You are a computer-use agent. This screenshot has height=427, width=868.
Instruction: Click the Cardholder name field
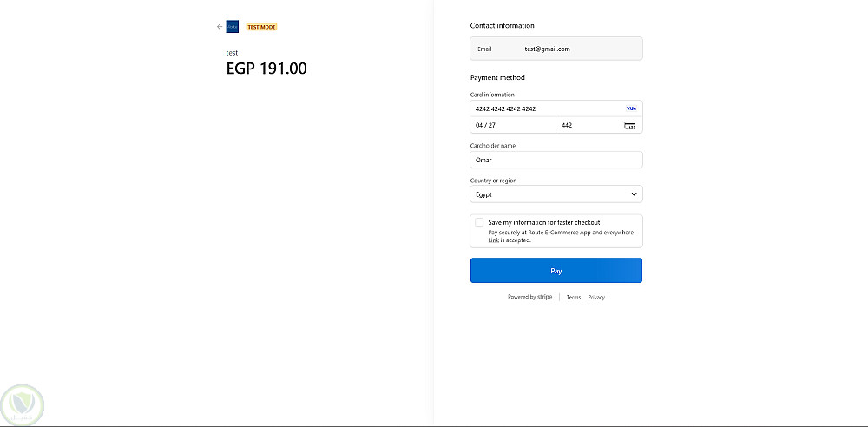tap(556, 160)
